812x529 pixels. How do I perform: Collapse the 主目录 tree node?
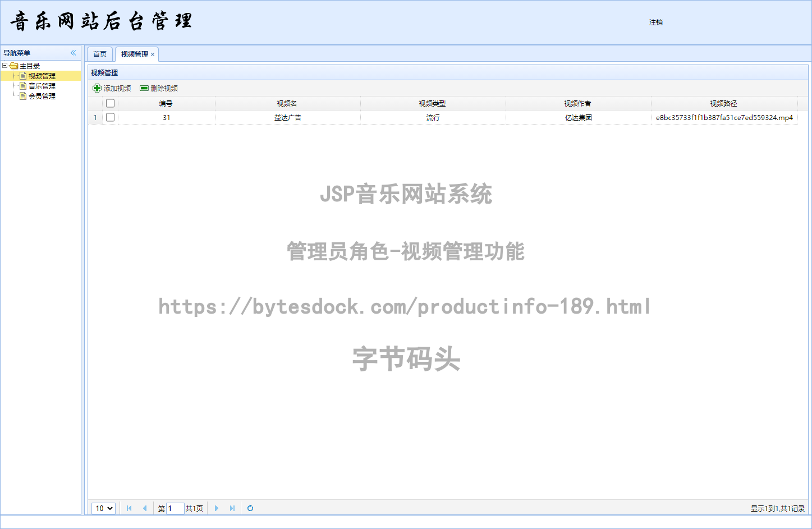coord(5,66)
